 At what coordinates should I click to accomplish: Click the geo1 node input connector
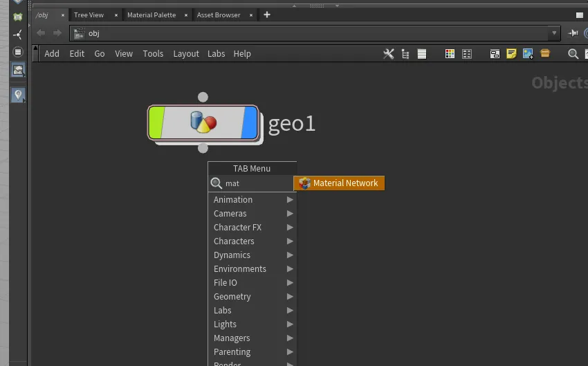pos(203,97)
